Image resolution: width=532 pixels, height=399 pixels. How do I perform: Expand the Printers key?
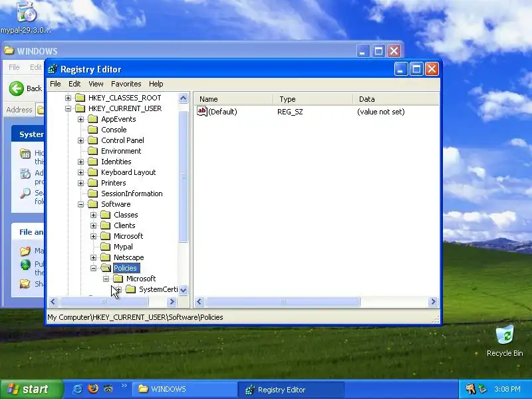[80, 184]
